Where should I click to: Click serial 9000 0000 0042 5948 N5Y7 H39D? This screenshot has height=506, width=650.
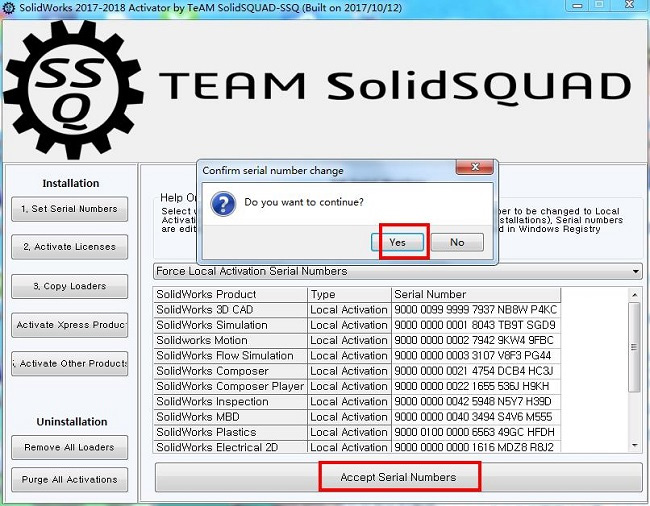click(476, 402)
